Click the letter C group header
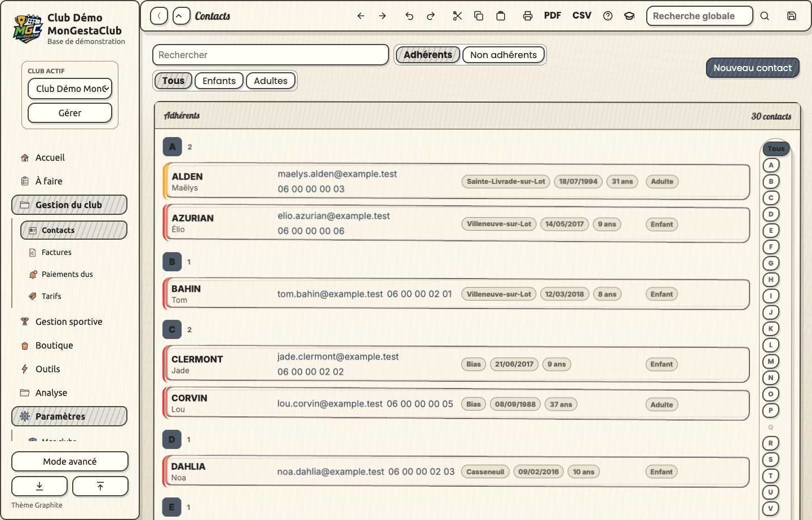Image resolution: width=812 pixels, height=520 pixels. point(172,329)
